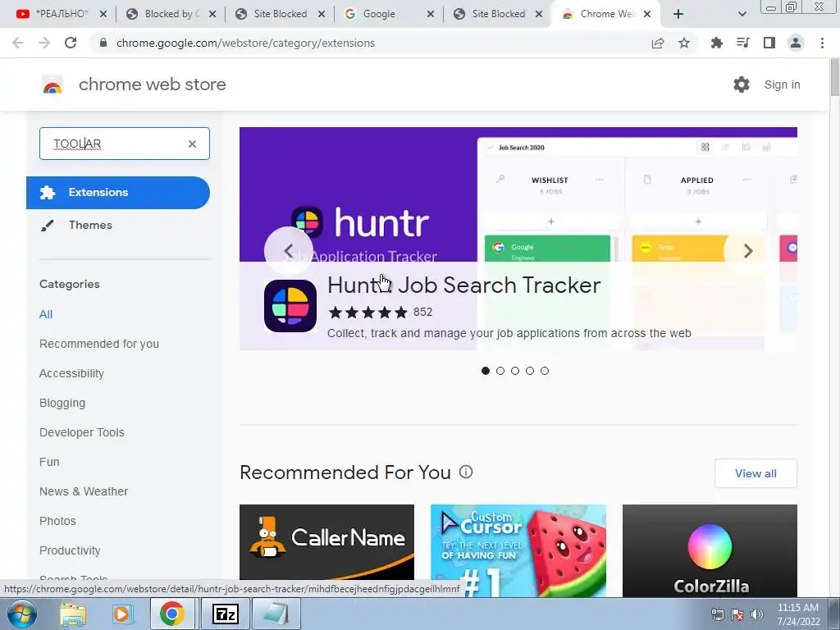Show next carousel slide
The image size is (840, 630).
748,251
